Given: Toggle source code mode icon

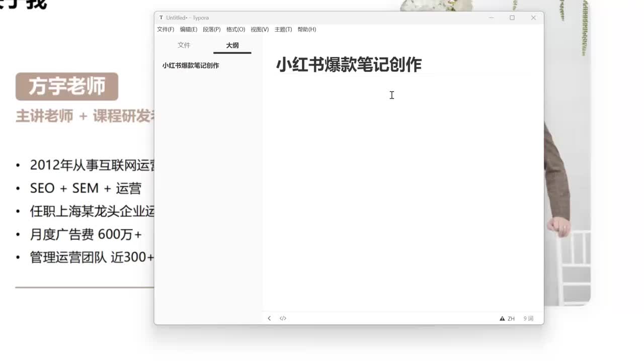Looking at the screenshot, I should click(283, 318).
